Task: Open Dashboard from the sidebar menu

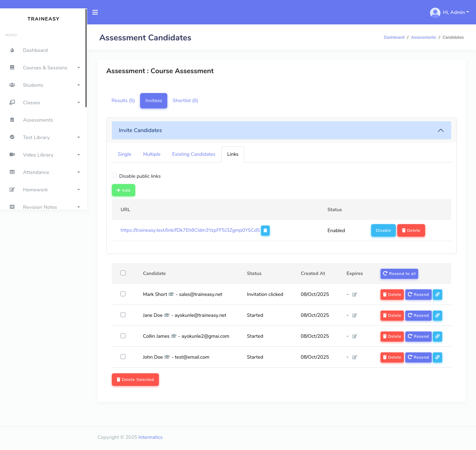Action: click(35, 50)
